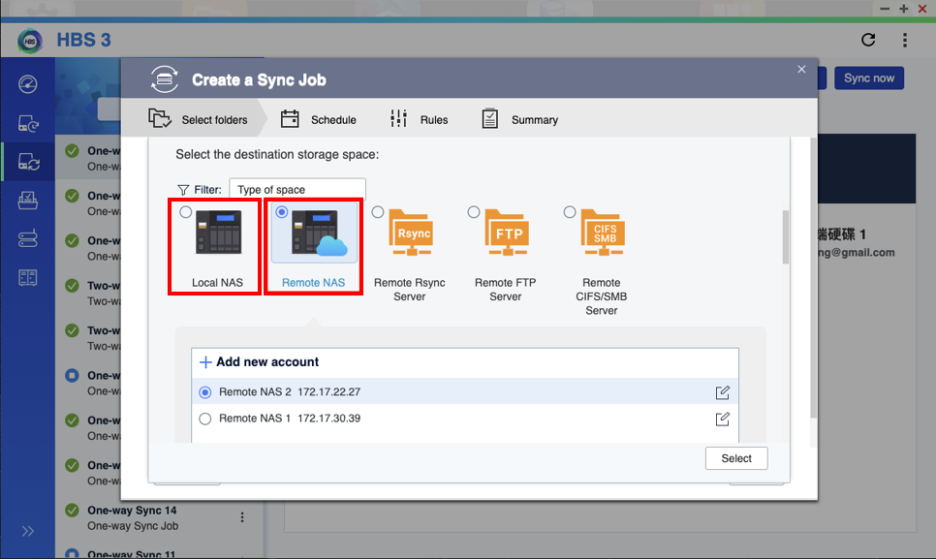Open the Storage Spaces sidebar icon
This screenshot has height=560, width=936.
pyautogui.click(x=27, y=238)
